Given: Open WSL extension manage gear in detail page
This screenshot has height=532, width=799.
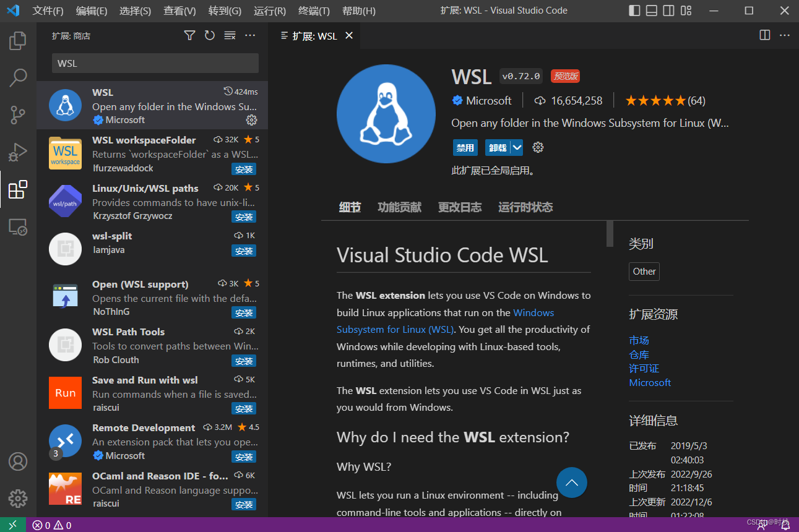Looking at the screenshot, I should (538, 147).
